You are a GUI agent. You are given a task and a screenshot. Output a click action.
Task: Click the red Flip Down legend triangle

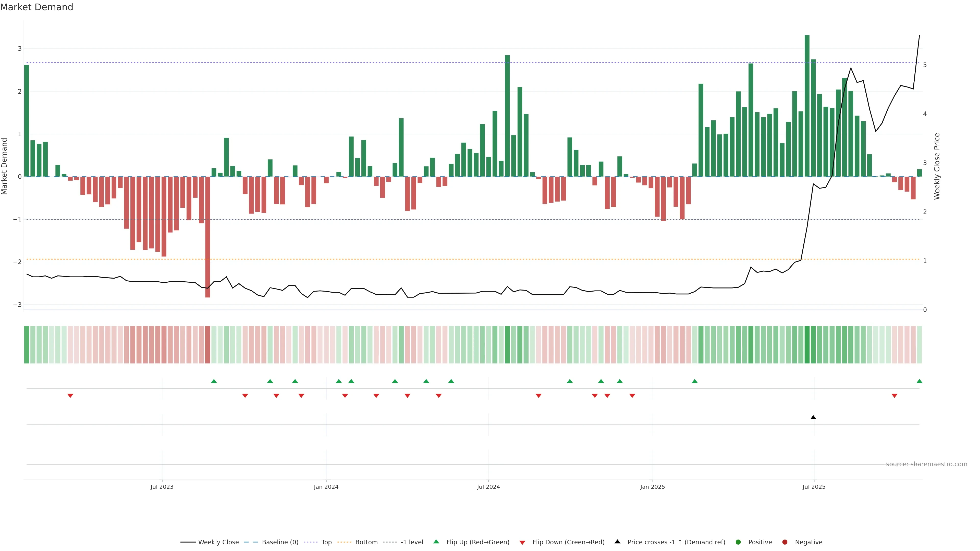(x=522, y=542)
